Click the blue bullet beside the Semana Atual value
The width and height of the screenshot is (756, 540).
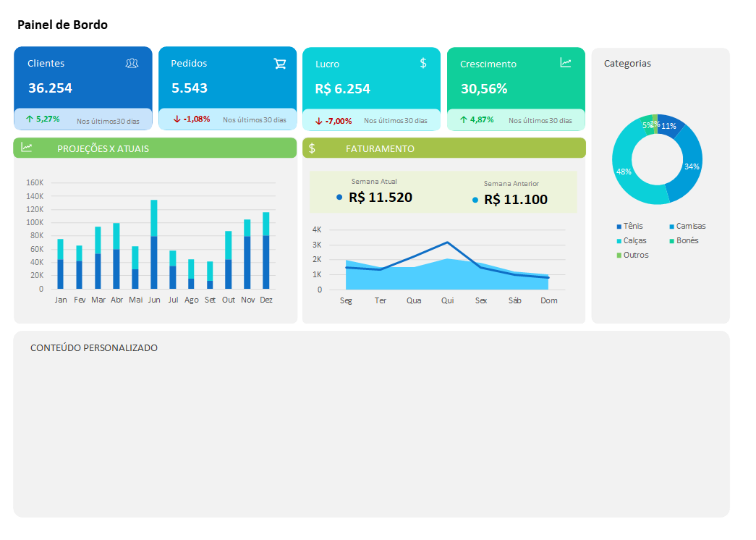[341, 197]
